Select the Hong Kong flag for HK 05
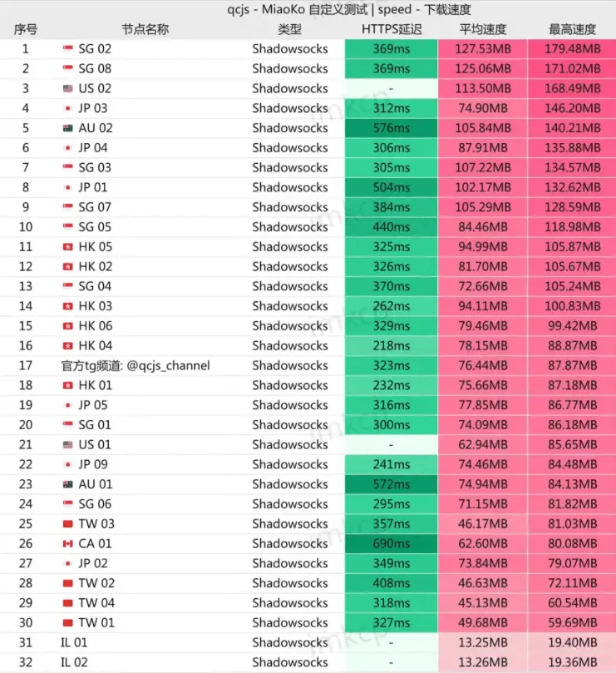The width and height of the screenshot is (616, 673). pyautogui.click(x=68, y=247)
